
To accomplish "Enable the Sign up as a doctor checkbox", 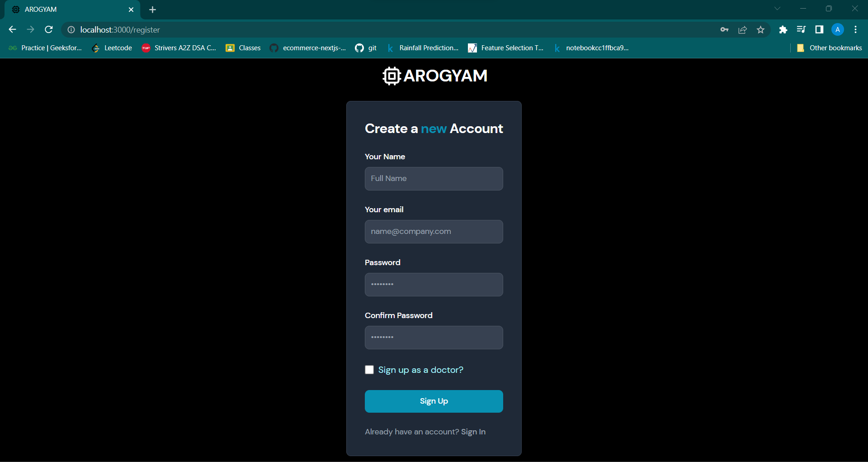I will tap(369, 370).
